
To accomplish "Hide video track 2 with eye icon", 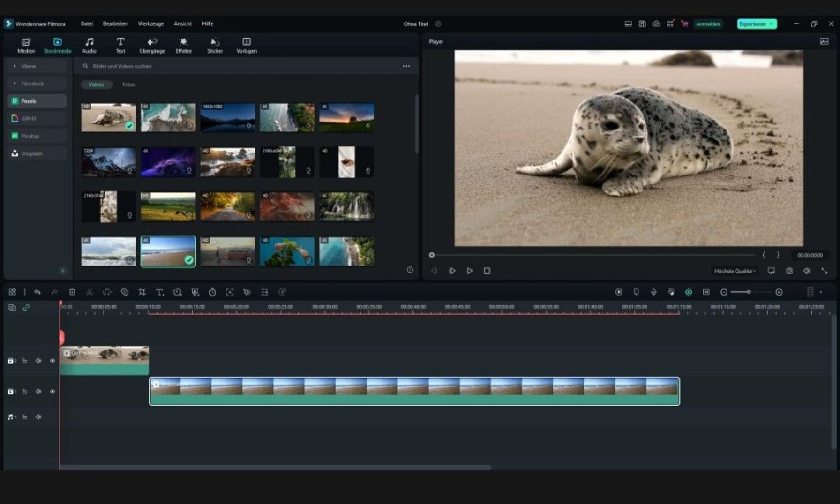I will coord(53,361).
